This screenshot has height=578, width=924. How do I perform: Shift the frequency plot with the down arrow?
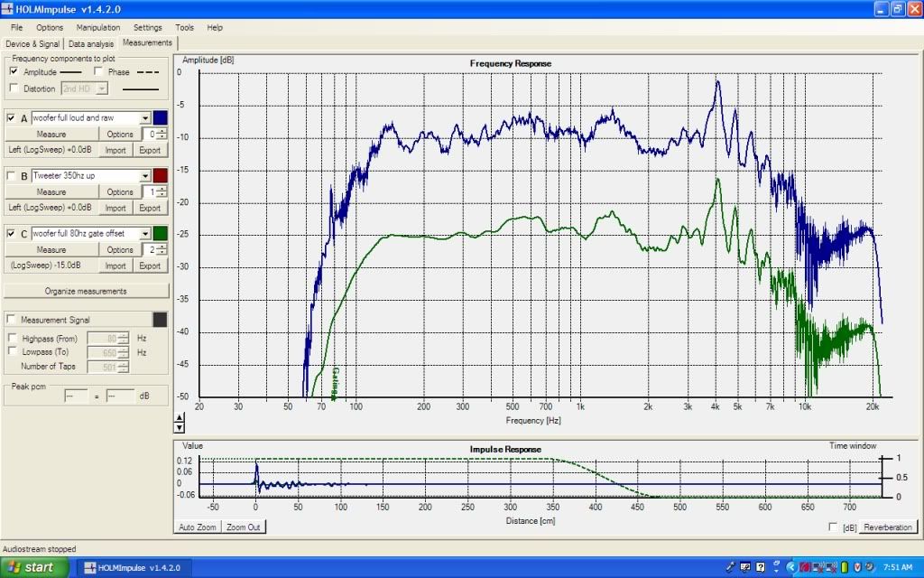pos(180,427)
